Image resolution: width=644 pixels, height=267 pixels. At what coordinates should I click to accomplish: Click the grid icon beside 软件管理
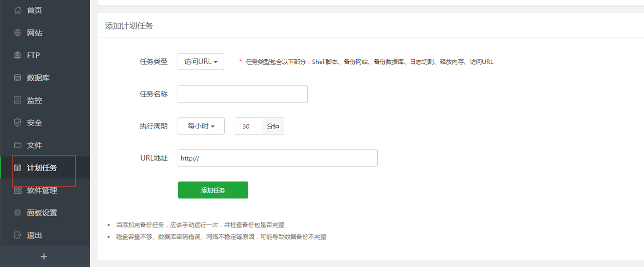(x=18, y=190)
